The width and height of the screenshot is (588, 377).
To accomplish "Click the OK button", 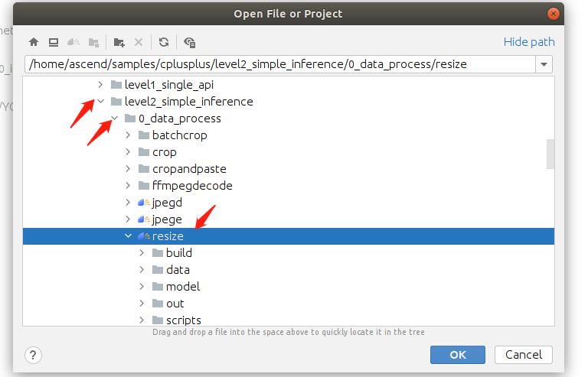I will coord(458,355).
